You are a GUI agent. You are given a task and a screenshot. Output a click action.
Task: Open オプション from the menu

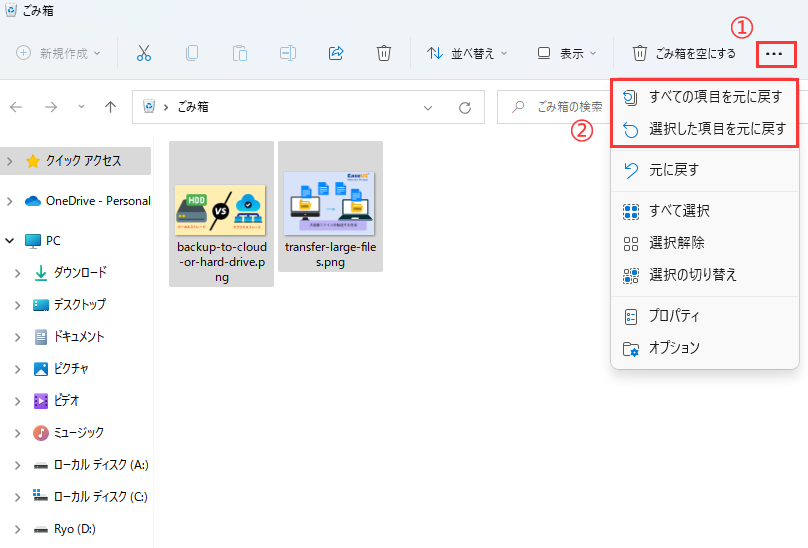pyautogui.click(x=704, y=348)
